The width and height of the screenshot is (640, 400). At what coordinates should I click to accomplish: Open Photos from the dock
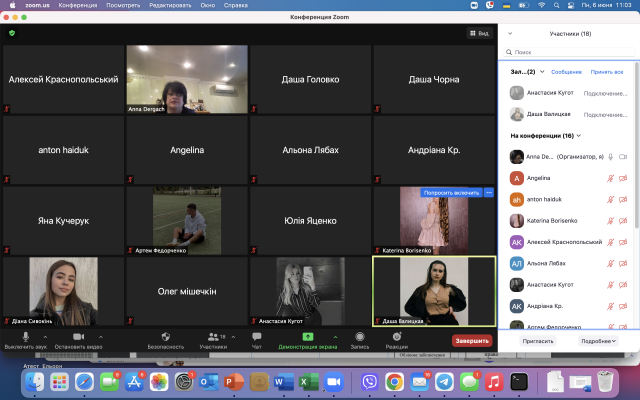[x=159, y=382]
